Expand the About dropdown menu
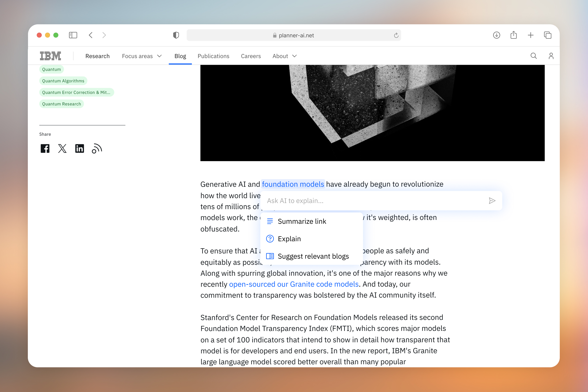 285,56
